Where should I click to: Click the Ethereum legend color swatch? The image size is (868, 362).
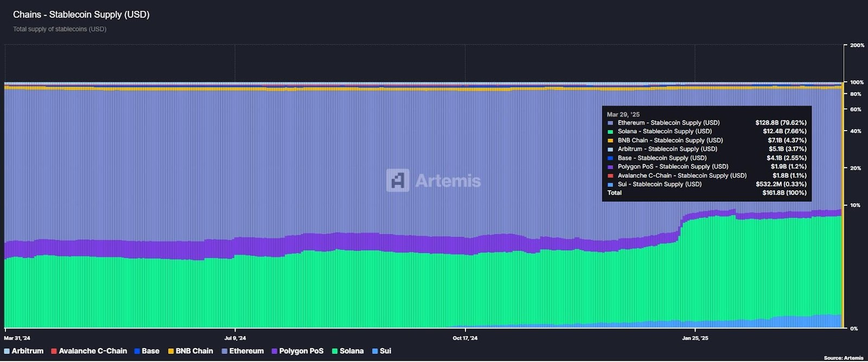pyautogui.click(x=224, y=351)
